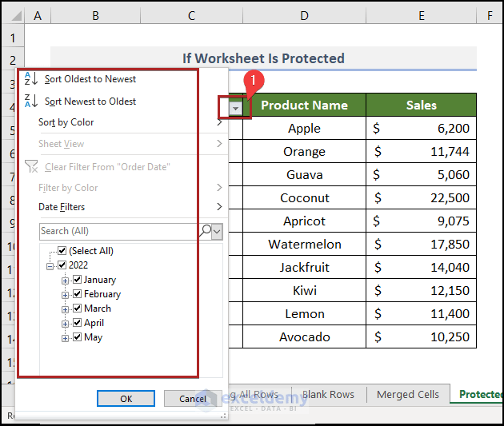Click the Product Name header cell

coord(304,105)
